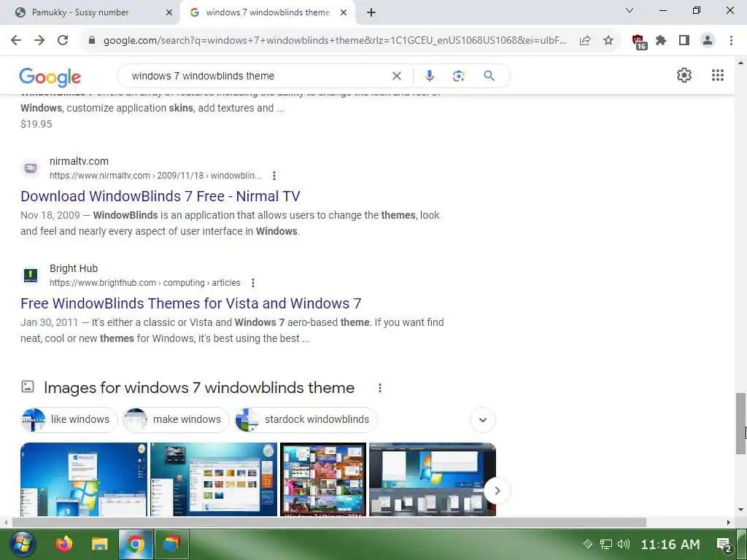This screenshot has width=747, height=560.
Task: Show next images with the arrow button
Action: [497, 491]
